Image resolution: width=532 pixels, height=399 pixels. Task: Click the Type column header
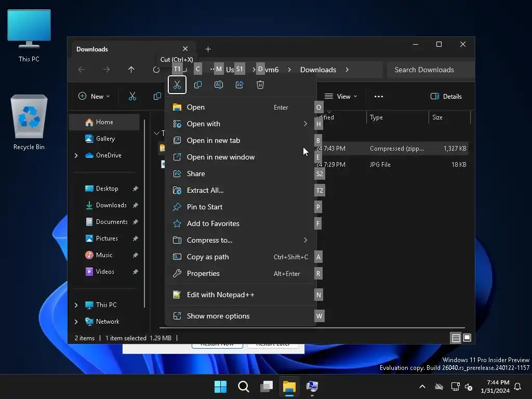397,117
